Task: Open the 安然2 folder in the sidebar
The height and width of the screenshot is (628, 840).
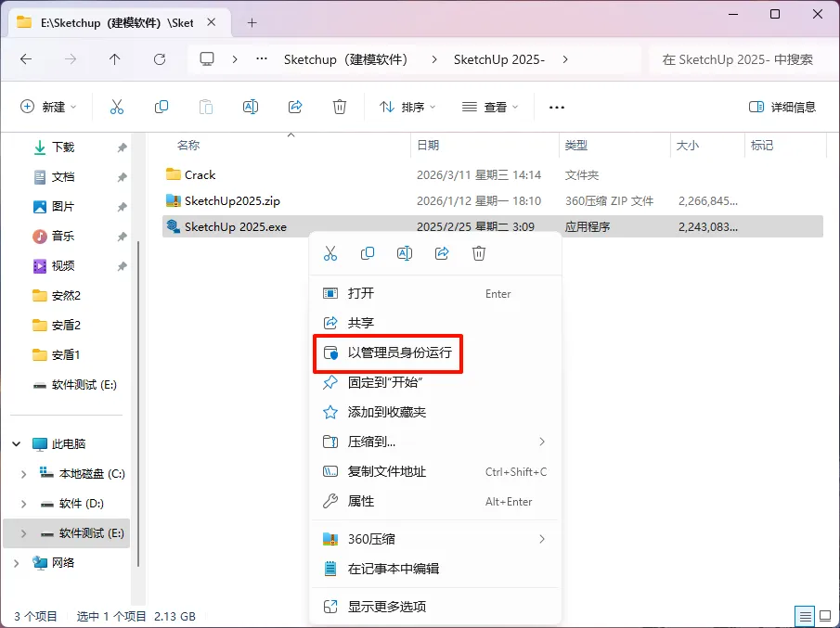Action: (65, 296)
